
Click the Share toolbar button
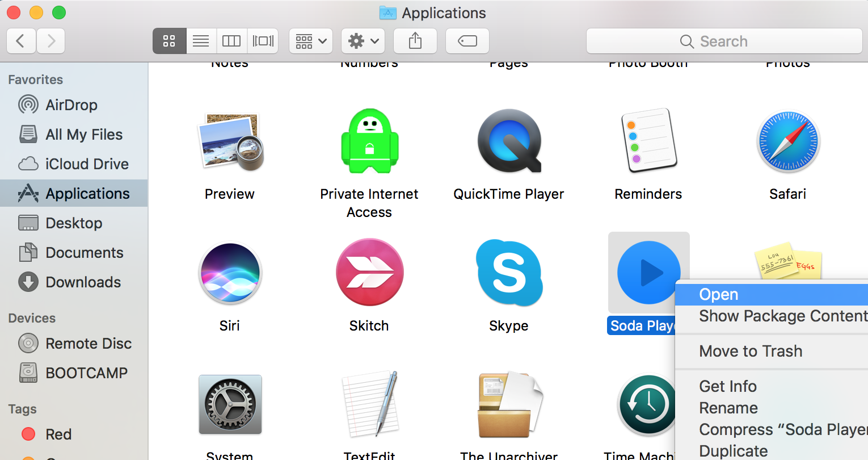(x=415, y=41)
